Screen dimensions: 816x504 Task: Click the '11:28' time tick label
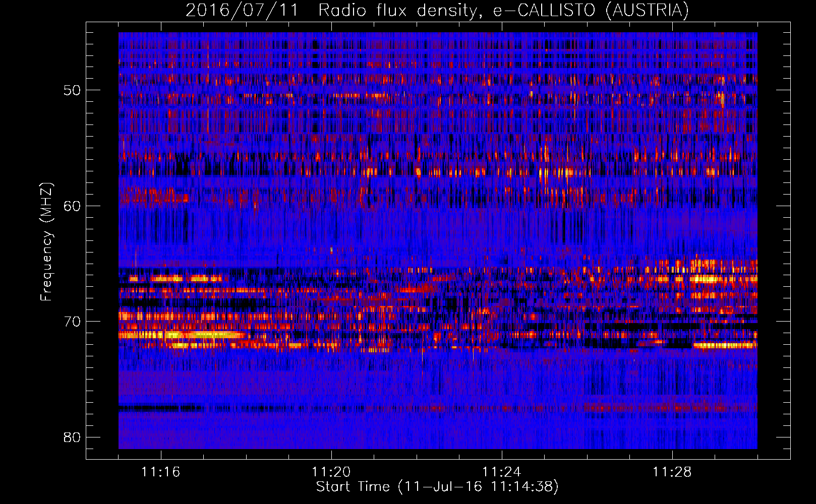[x=672, y=472]
